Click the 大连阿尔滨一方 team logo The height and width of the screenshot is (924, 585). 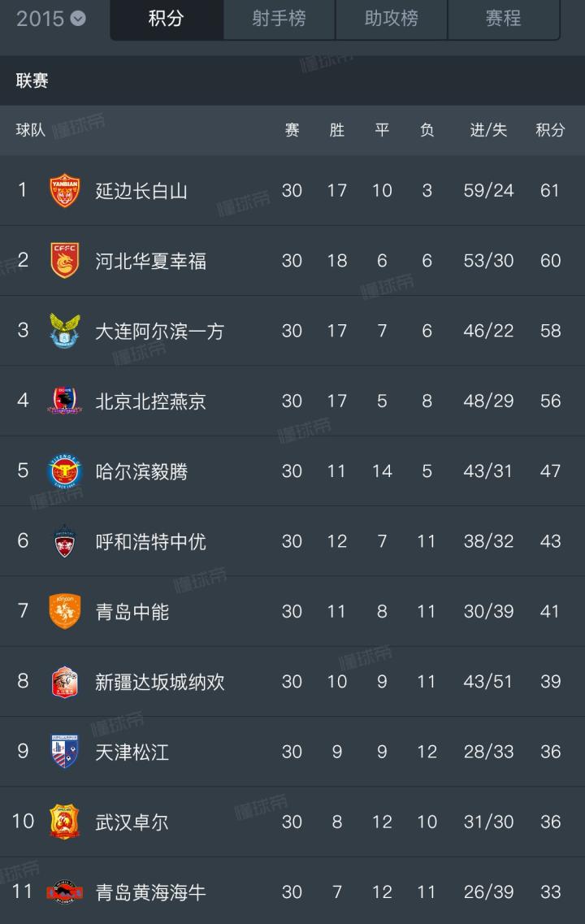pyautogui.click(x=65, y=331)
